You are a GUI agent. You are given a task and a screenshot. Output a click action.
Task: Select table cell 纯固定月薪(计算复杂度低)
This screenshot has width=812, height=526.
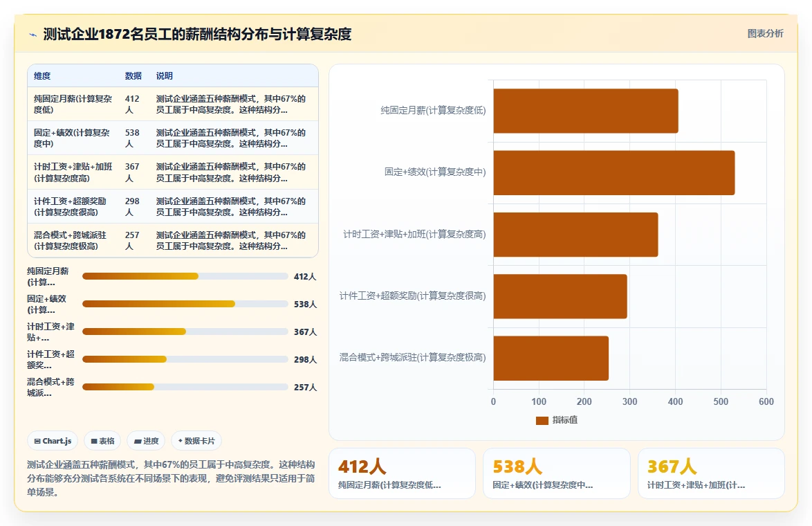73,105
